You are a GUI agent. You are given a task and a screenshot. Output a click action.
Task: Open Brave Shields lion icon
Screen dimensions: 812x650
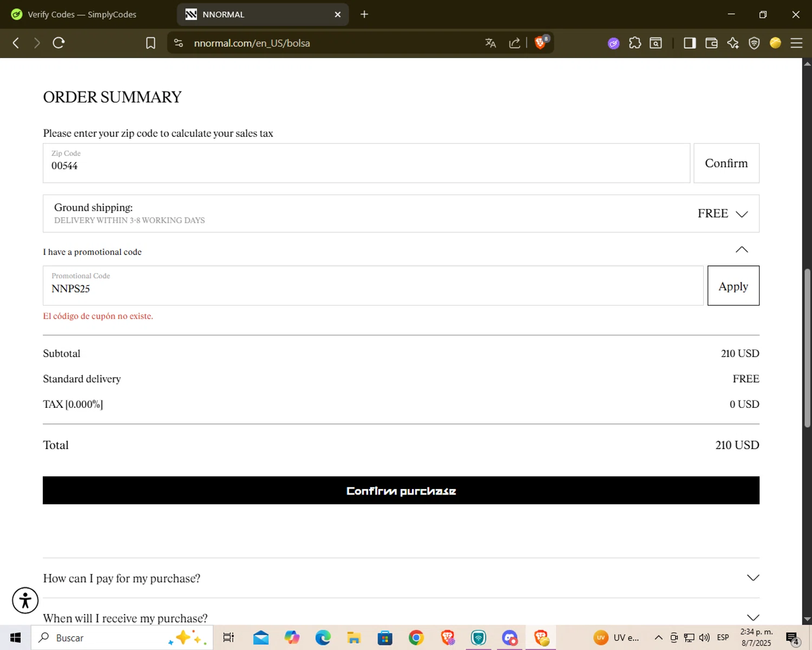pyautogui.click(x=541, y=42)
